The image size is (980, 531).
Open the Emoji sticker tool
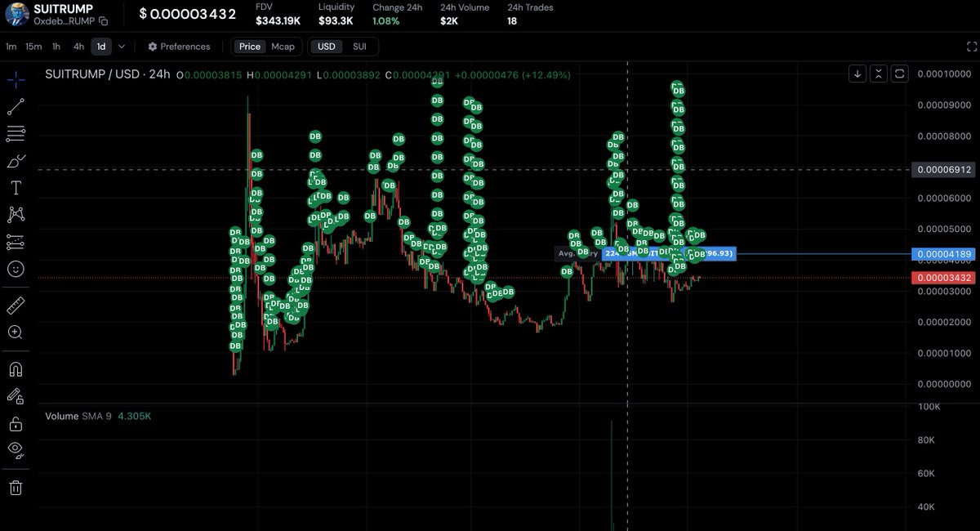click(16, 270)
